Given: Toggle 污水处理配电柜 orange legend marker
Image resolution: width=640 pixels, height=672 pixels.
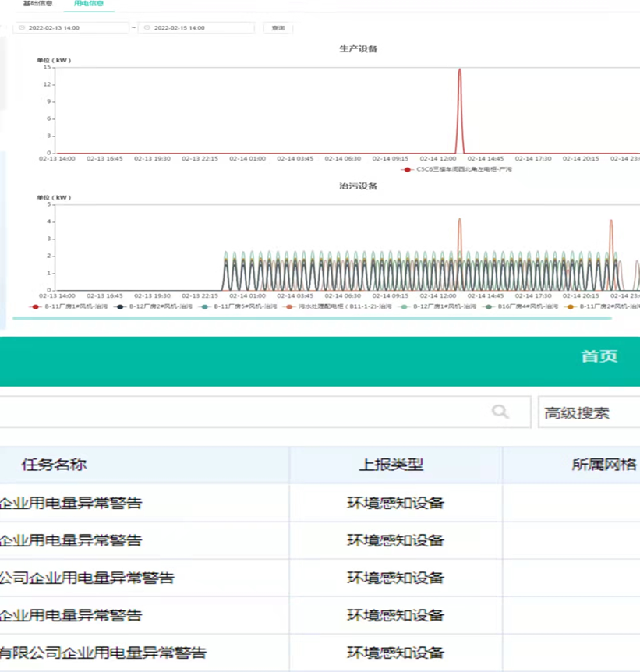Looking at the screenshot, I should pos(289,307).
